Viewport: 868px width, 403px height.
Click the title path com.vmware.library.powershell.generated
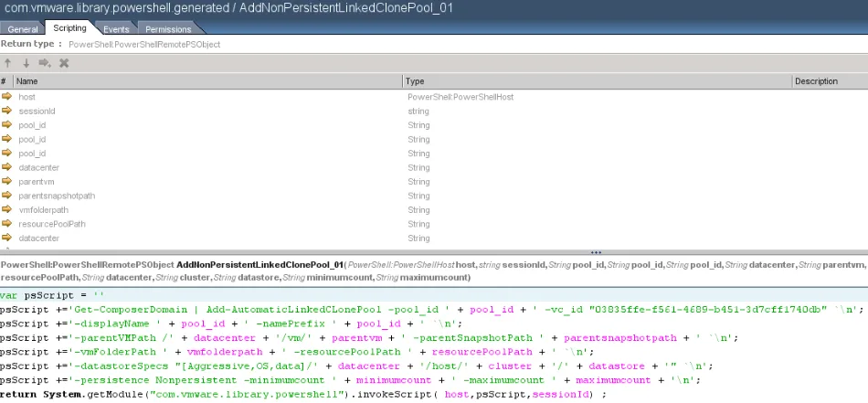(116, 7)
